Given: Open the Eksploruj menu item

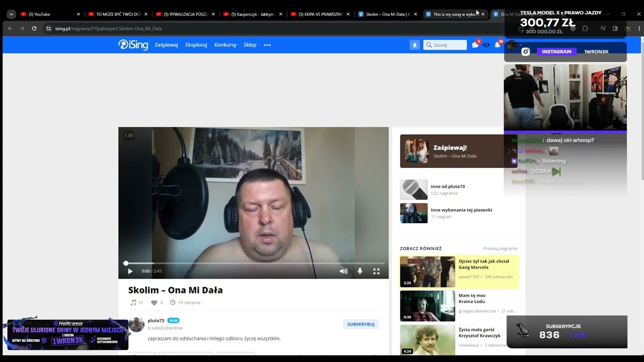Looking at the screenshot, I should (x=196, y=45).
